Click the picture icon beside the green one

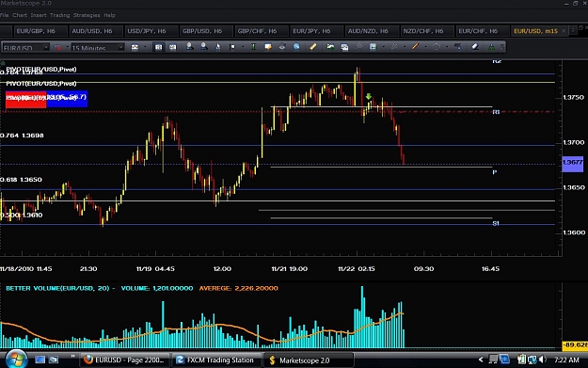pos(344,47)
